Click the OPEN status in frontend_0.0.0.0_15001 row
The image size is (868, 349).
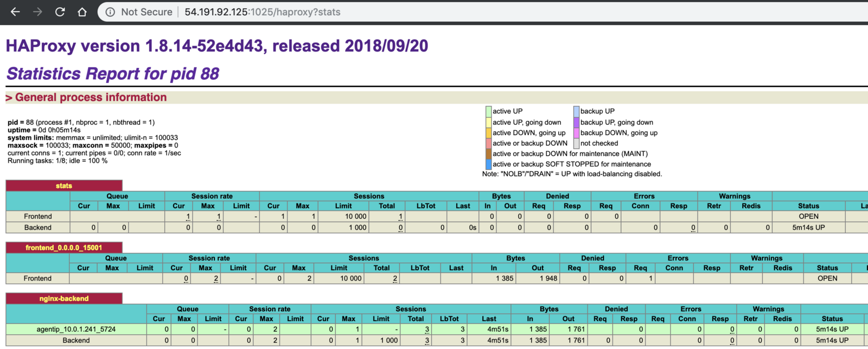click(827, 278)
